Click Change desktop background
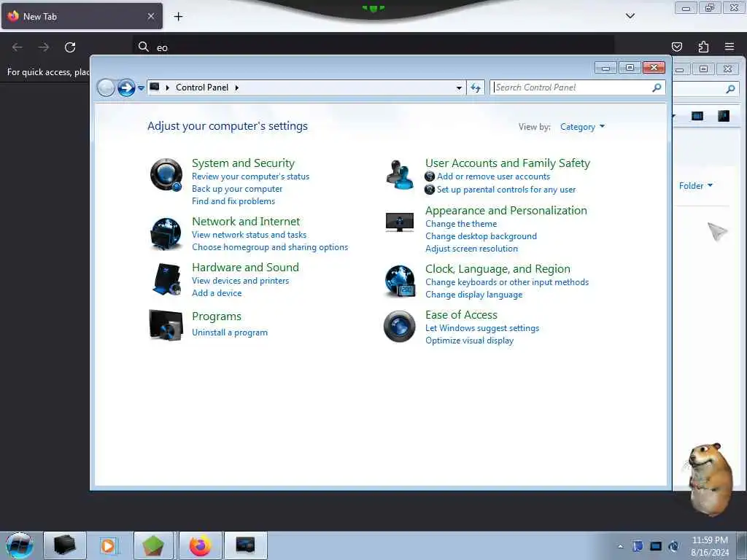Screen dimensions: 747x560 pos(481,236)
